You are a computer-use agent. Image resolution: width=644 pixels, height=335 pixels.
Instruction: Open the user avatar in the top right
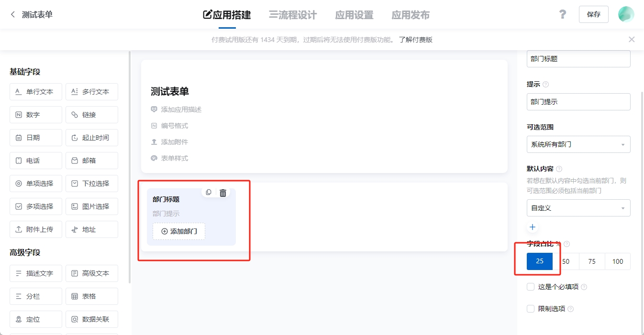tap(626, 14)
